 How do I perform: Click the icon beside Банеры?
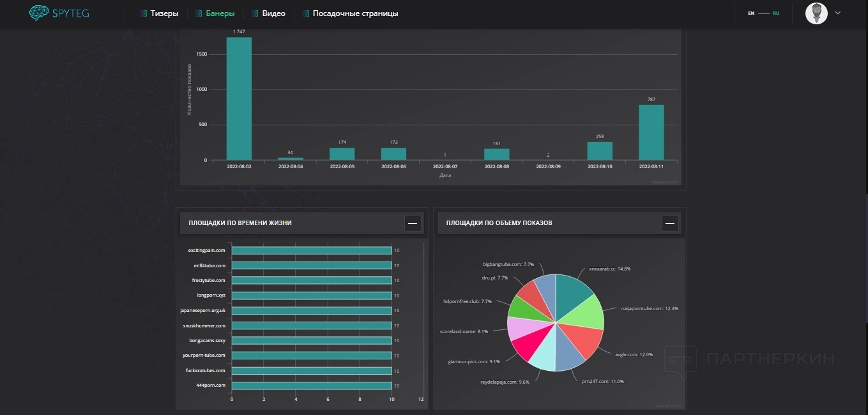pos(199,13)
